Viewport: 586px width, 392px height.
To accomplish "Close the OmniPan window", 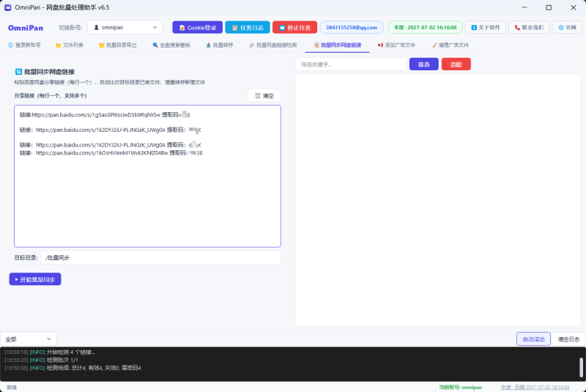I will click(574, 7).
